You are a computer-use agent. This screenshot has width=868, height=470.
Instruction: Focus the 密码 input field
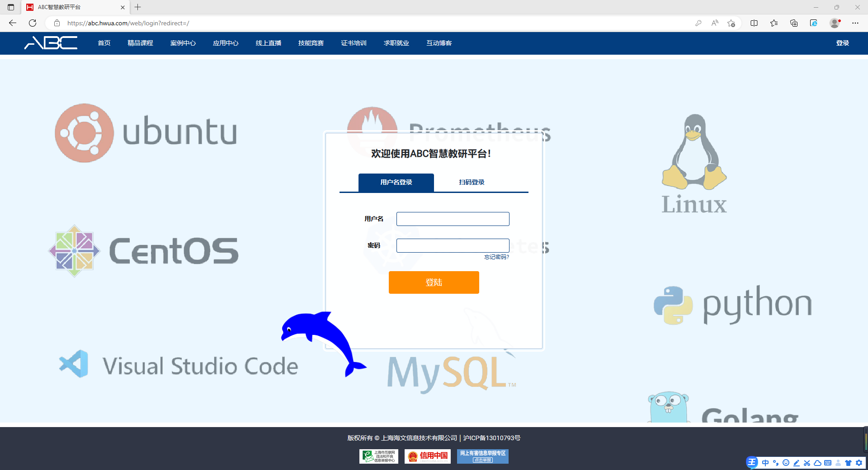[453, 246]
